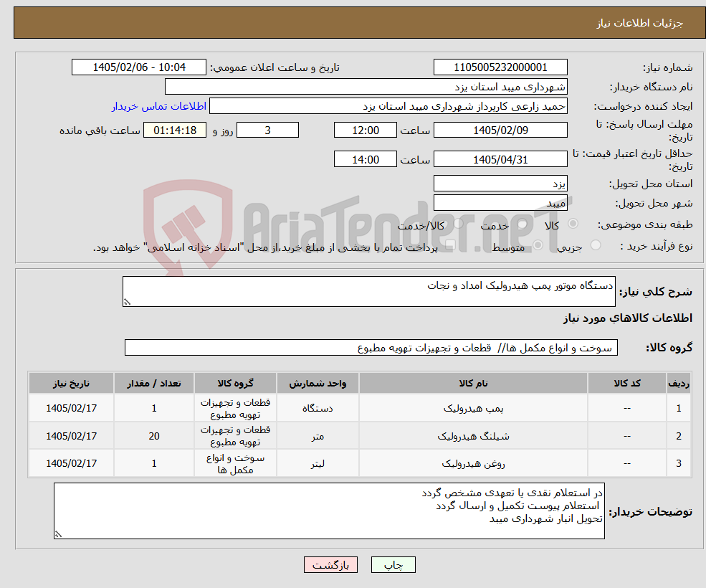The width and height of the screenshot is (706, 588).
Task: Click the شیلنگ هیدرولیک item cell
Action: coord(473,436)
